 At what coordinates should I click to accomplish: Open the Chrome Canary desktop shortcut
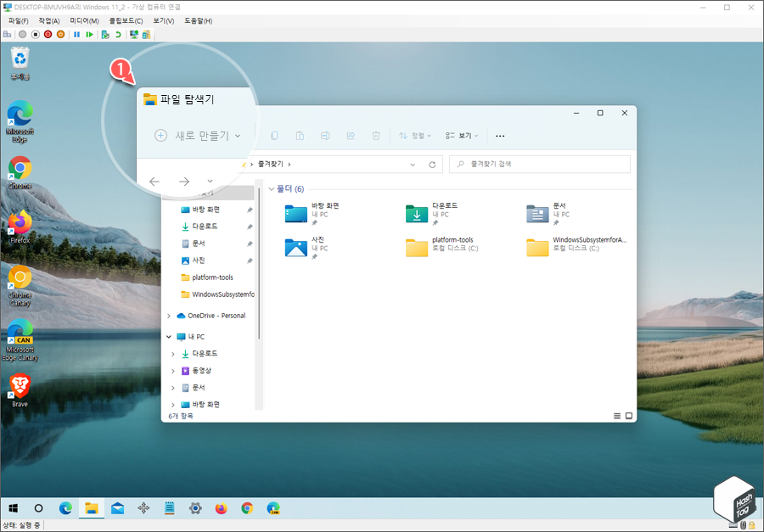pyautogui.click(x=20, y=286)
